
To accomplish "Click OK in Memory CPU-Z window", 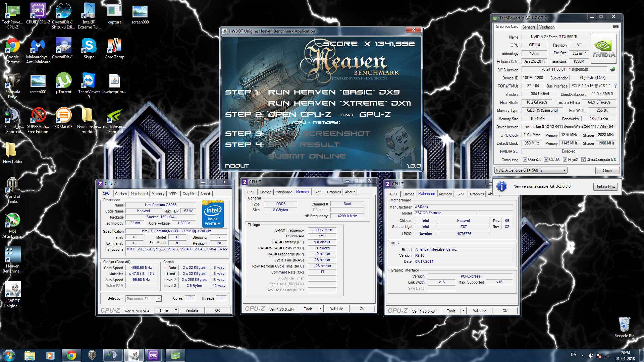I will point(362,309).
